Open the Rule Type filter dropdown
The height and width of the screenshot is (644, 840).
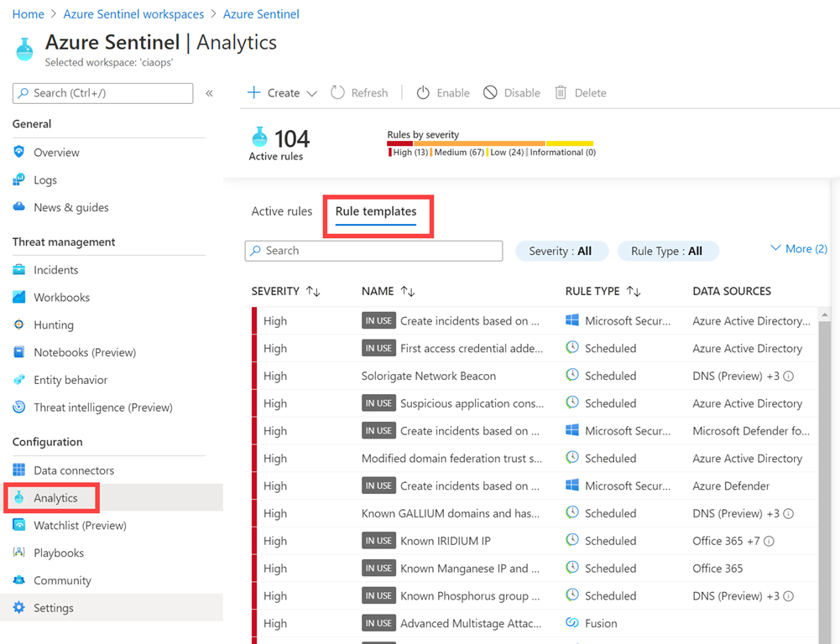coord(666,251)
